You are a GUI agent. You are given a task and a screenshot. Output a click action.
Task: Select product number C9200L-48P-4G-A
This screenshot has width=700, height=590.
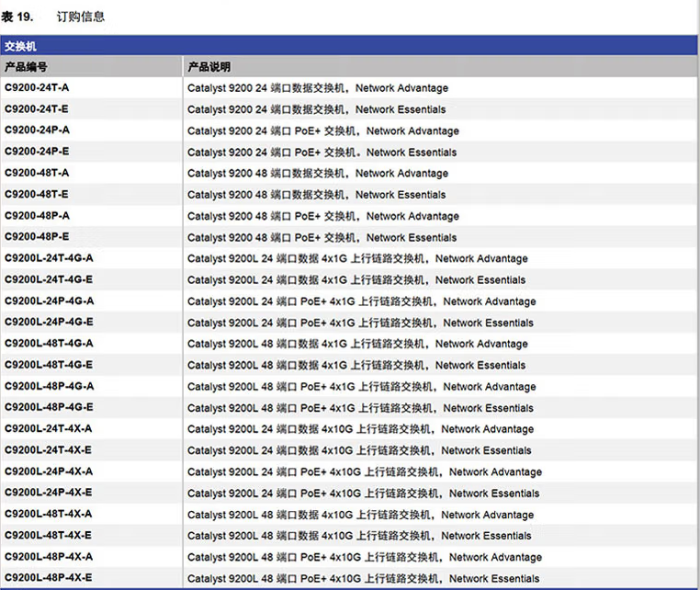click(x=49, y=386)
